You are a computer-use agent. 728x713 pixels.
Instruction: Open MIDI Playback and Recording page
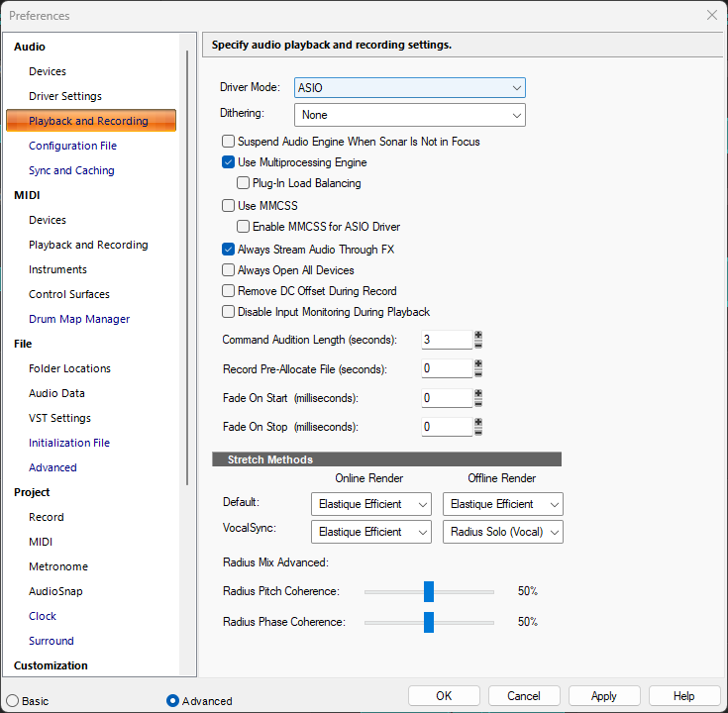tap(88, 245)
